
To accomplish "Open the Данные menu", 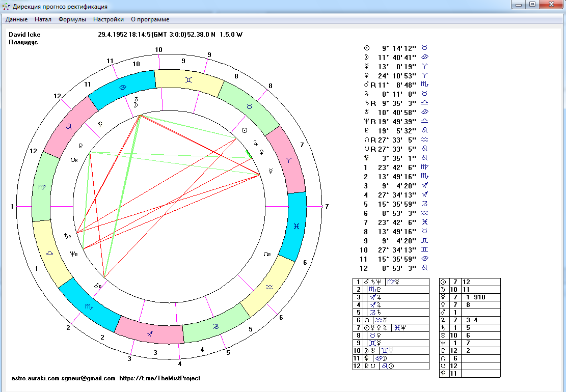I will (16, 19).
